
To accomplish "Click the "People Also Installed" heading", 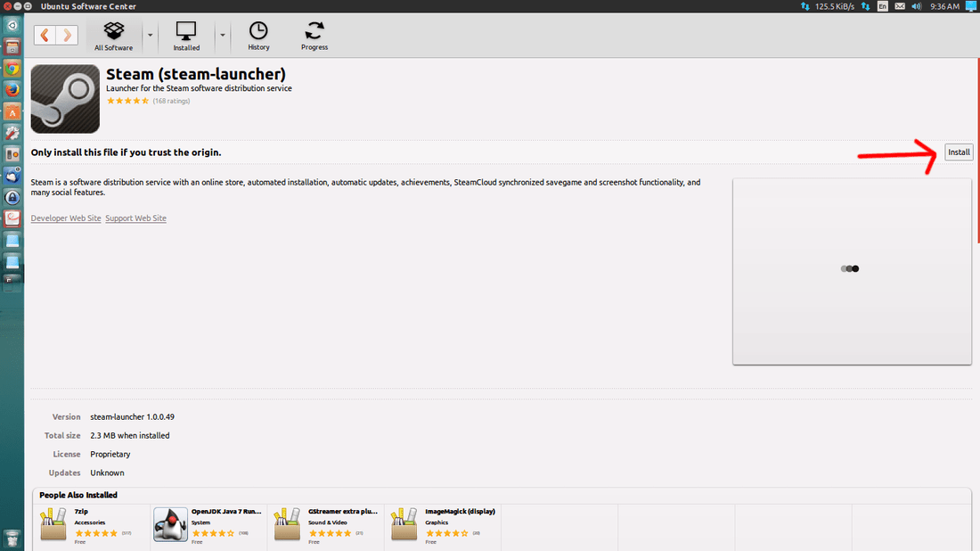I will (78, 495).
